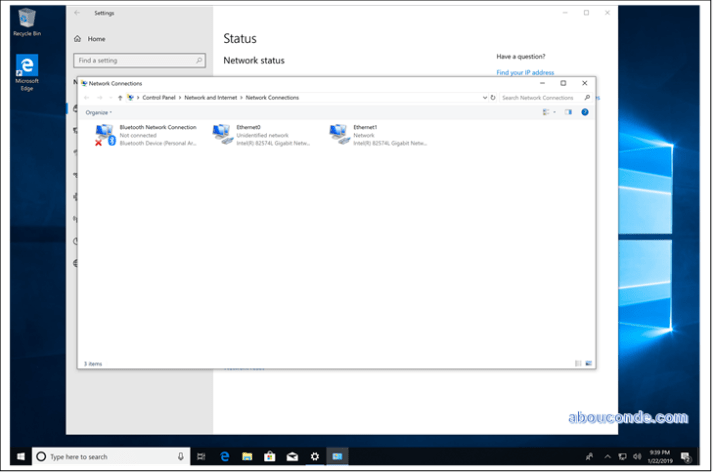Go to Home in Settings sidebar
The image size is (714, 472).
(x=96, y=39)
